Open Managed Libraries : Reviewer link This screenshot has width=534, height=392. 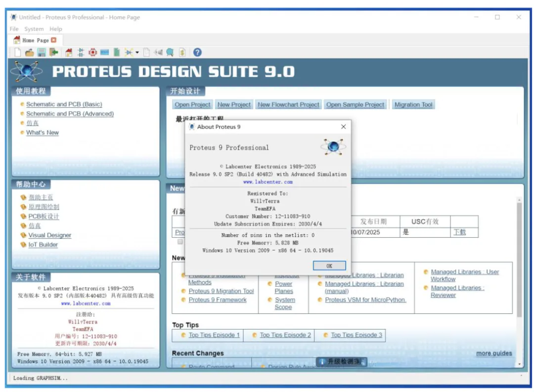click(457, 292)
